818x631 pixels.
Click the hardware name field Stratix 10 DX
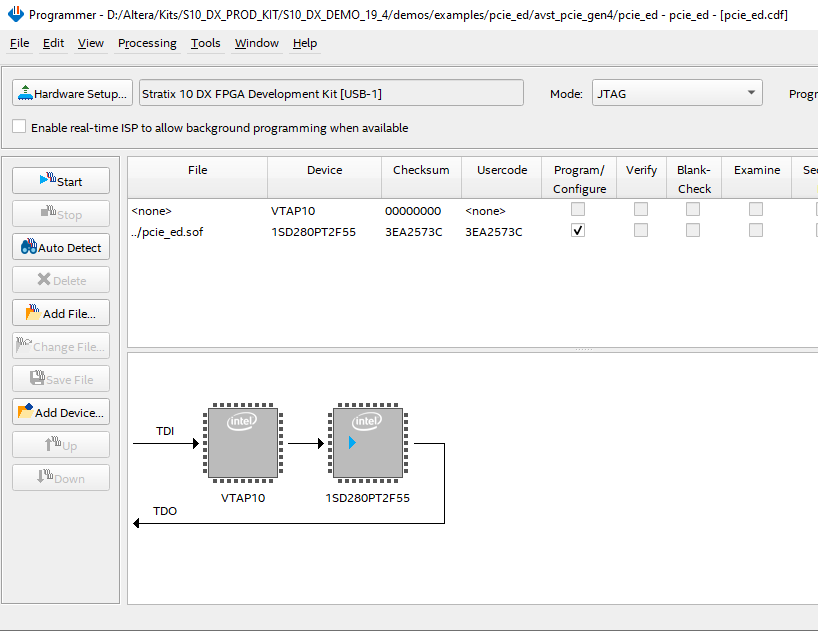(x=331, y=93)
